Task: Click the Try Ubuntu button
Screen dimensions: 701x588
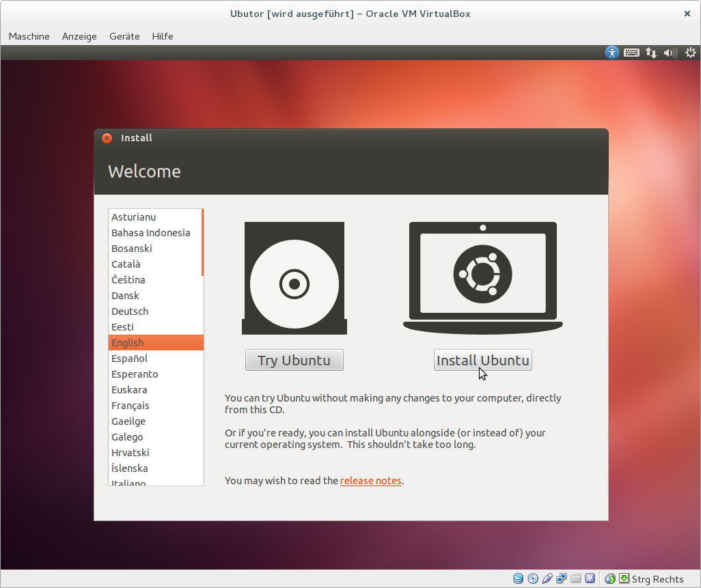Action: (294, 361)
